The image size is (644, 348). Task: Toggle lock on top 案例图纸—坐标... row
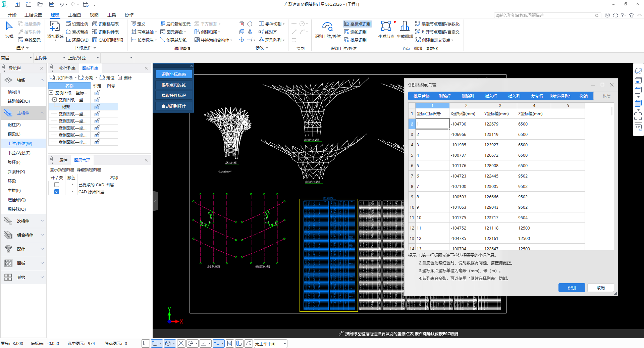click(x=97, y=93)
